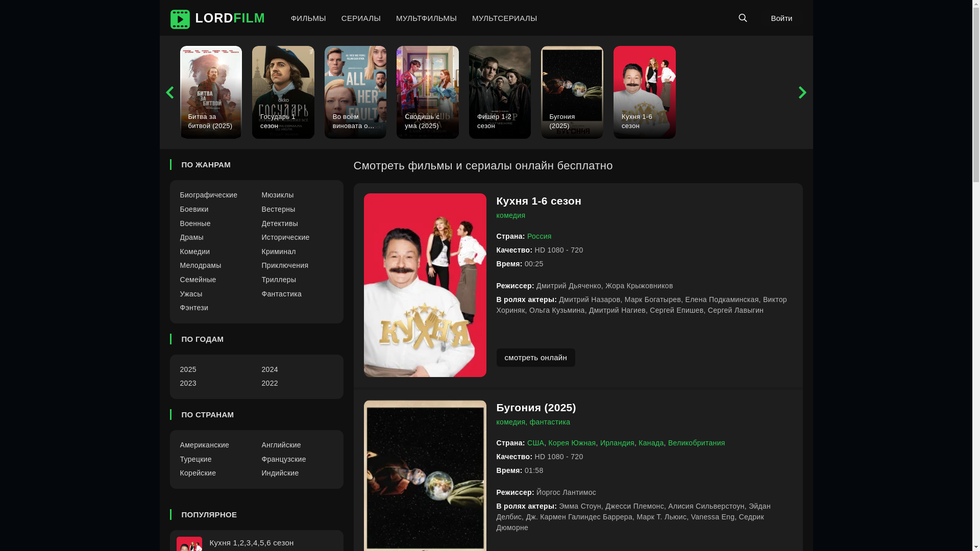Open search via magnifier icon
The width and height of the screenshot is (980, 551).
point(743,18)
